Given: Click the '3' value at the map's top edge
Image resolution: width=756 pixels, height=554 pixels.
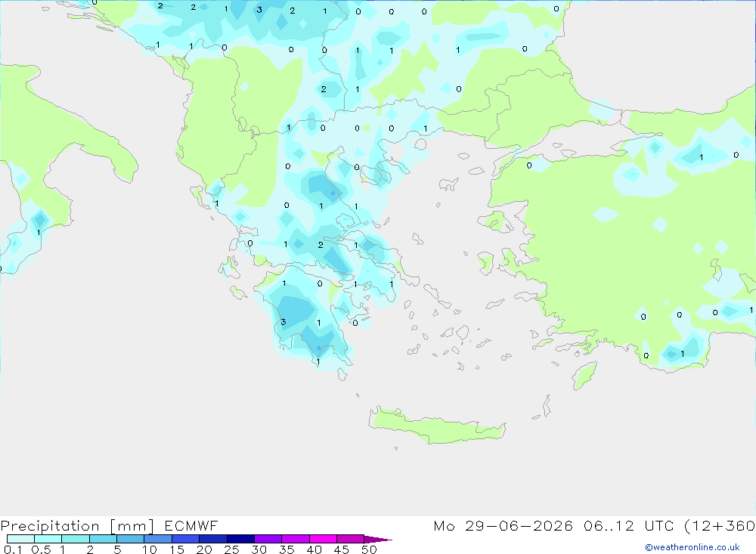Looking at the screenshot, I should pos(259,10).
